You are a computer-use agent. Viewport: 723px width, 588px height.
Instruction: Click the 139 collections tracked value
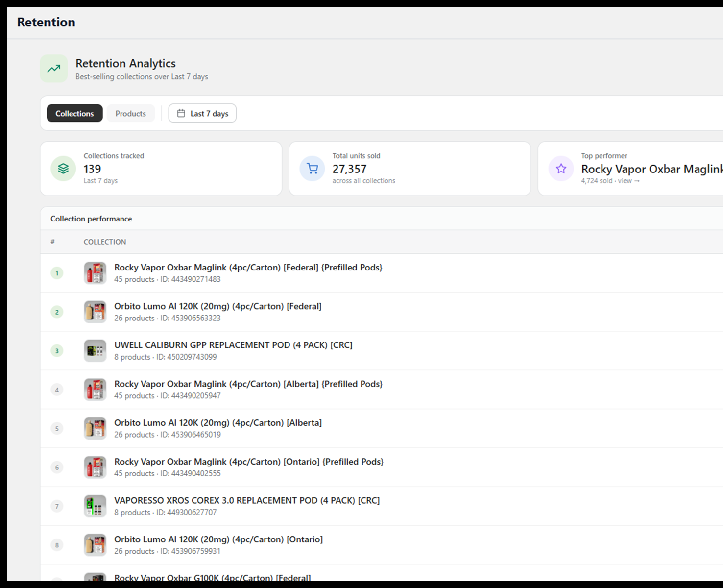coord(93,169)
